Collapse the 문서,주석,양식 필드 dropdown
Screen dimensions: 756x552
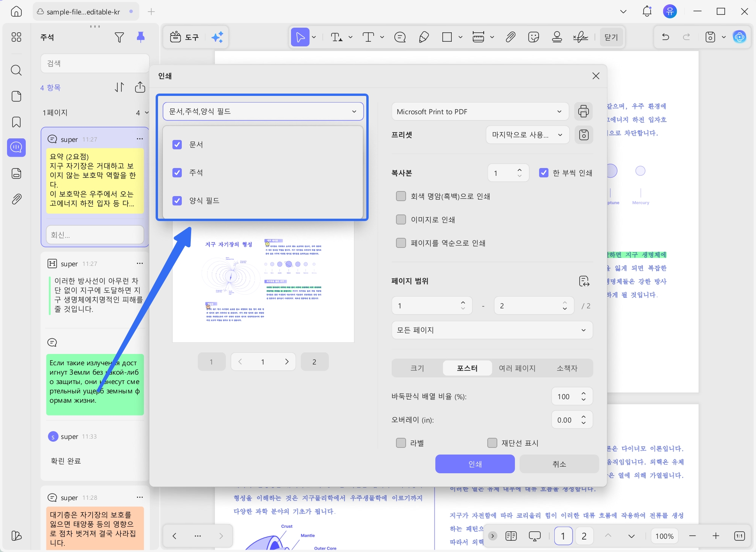(263, 111)
